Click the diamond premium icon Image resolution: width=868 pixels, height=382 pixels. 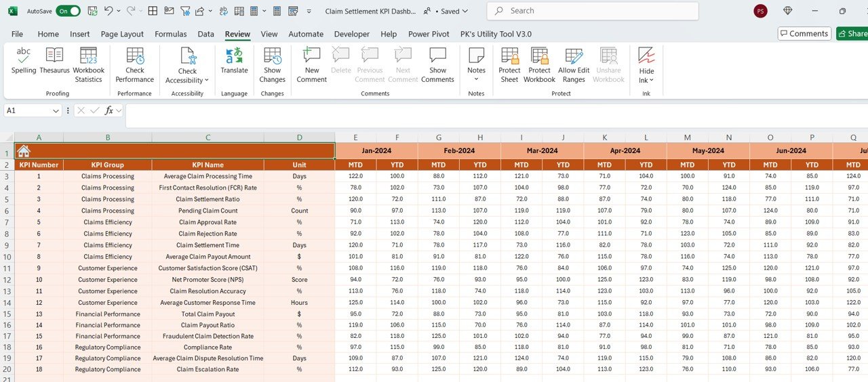[x=787, y=11]
